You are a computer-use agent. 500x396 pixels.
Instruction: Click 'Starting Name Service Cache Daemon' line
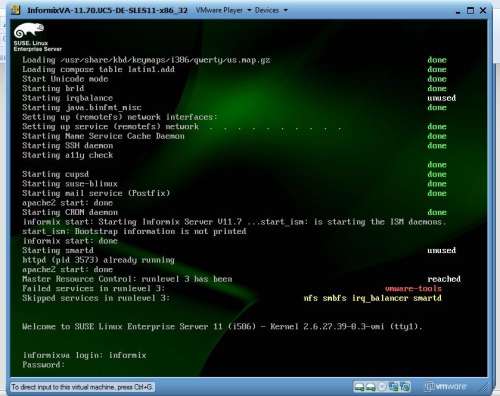(x=103, y=136)
